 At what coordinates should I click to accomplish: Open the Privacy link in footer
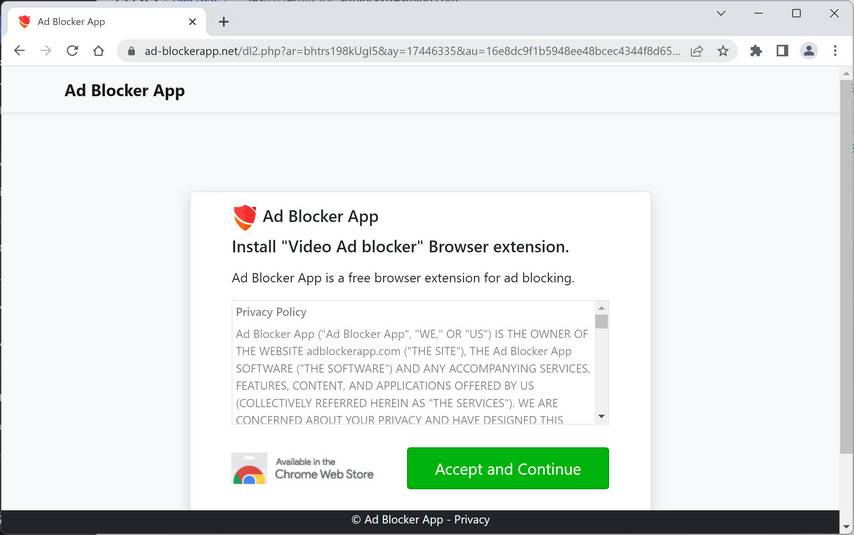coord(472,520)
